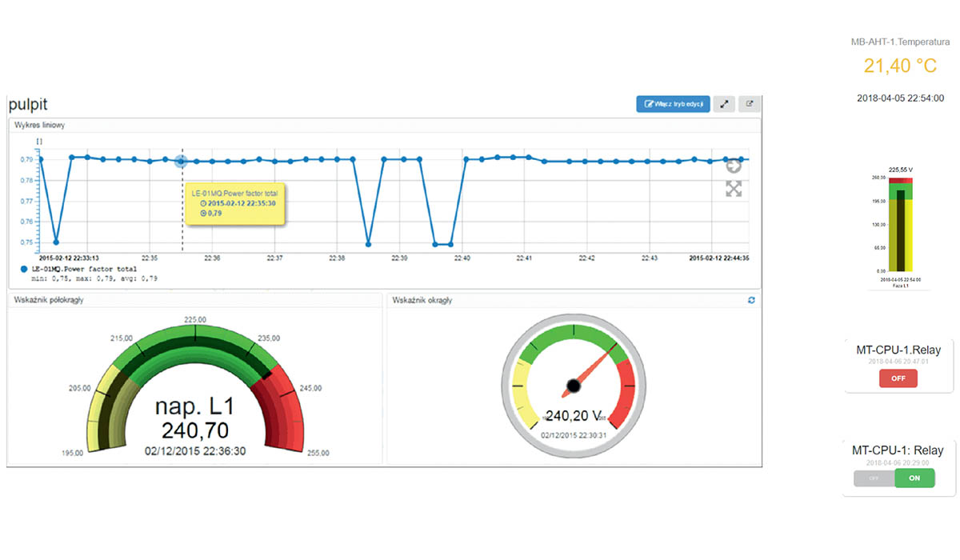
Task: Switch MT-CPU-1: Relay to OFF side
Action: coord(874,478)
